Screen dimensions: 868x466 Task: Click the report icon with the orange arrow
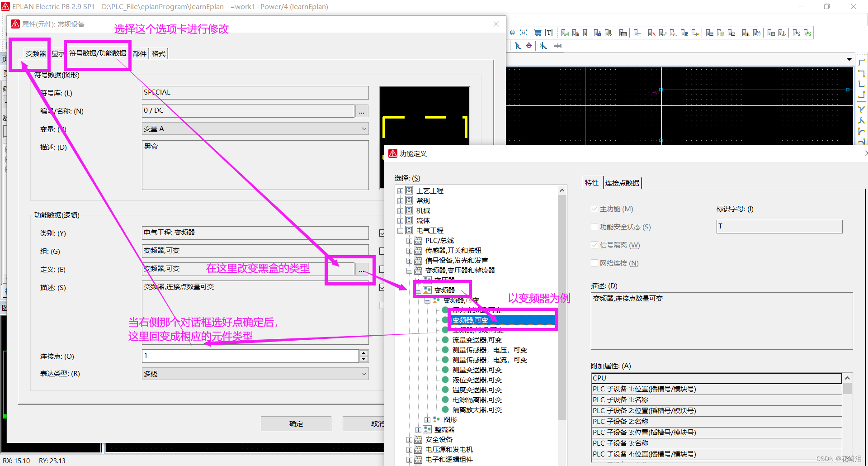point(576,33)
